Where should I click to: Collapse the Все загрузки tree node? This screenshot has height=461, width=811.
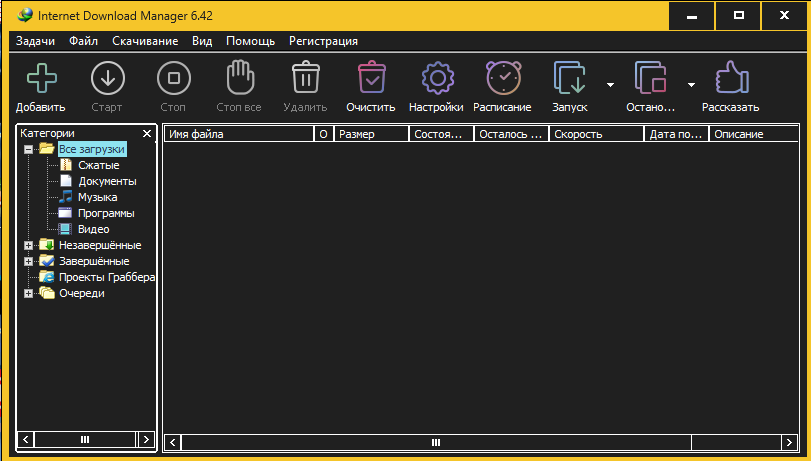click(28, 150)
